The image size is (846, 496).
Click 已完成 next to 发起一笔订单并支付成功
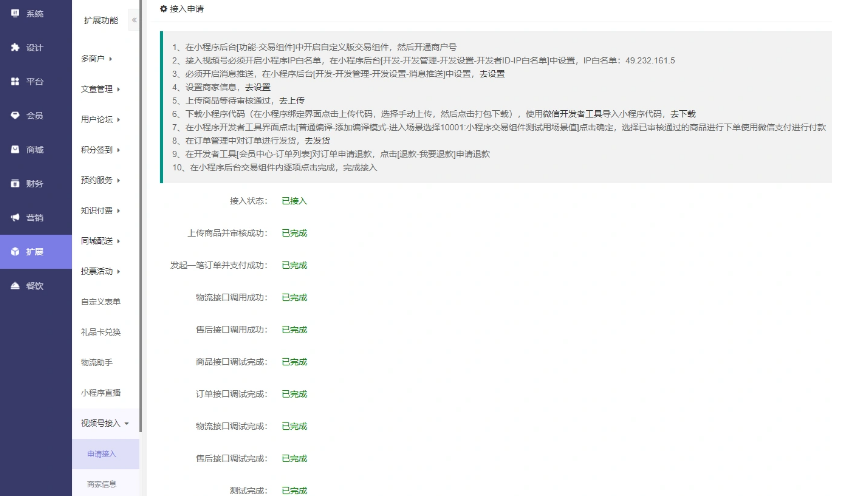294,265
